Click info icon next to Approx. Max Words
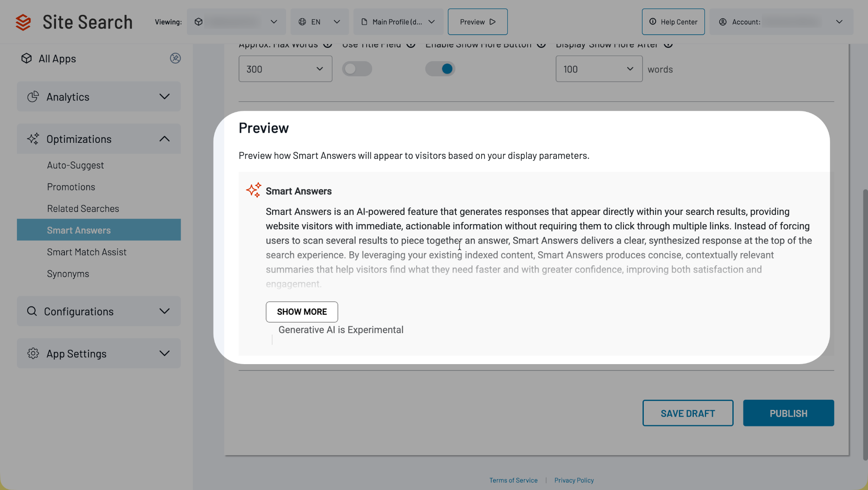 328,45
